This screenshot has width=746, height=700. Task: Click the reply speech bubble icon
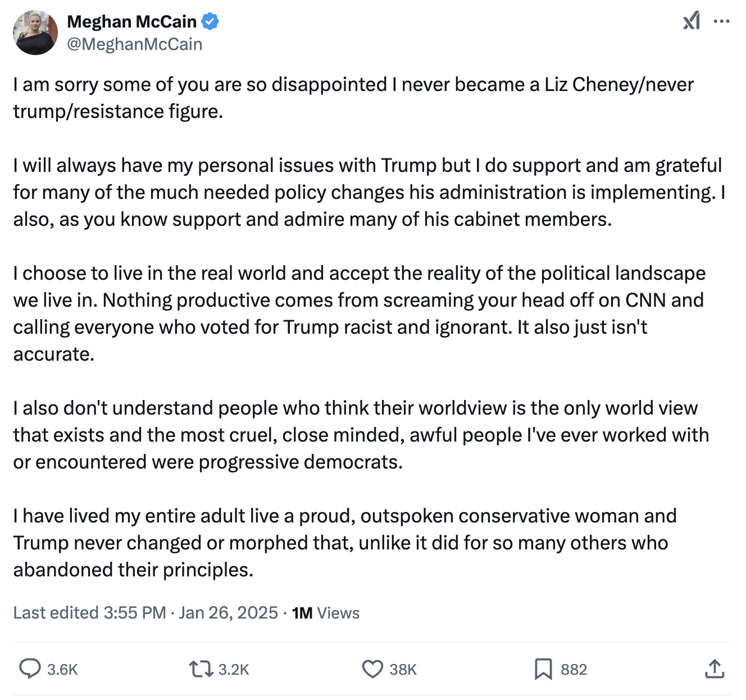tap(30, 669)
